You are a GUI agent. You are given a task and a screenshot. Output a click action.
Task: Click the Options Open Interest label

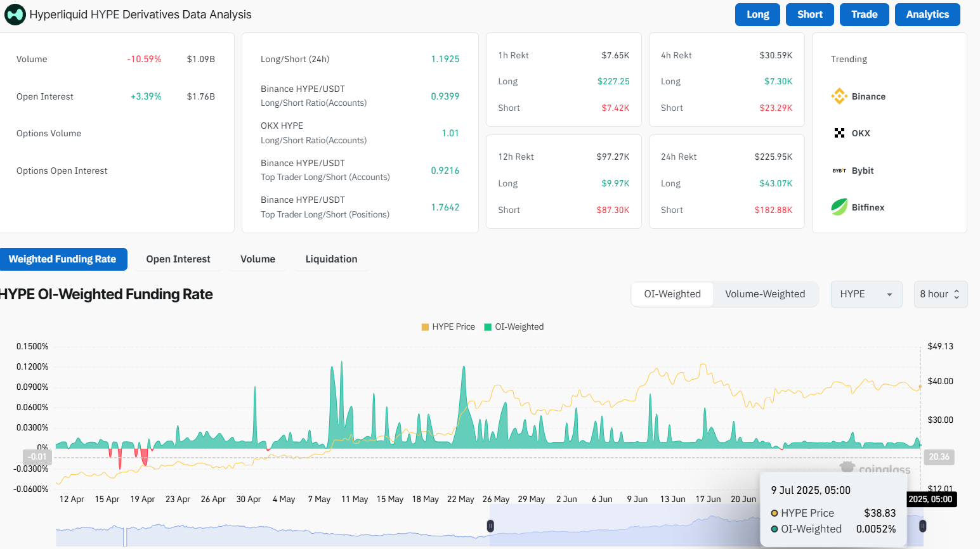point(62,171)
